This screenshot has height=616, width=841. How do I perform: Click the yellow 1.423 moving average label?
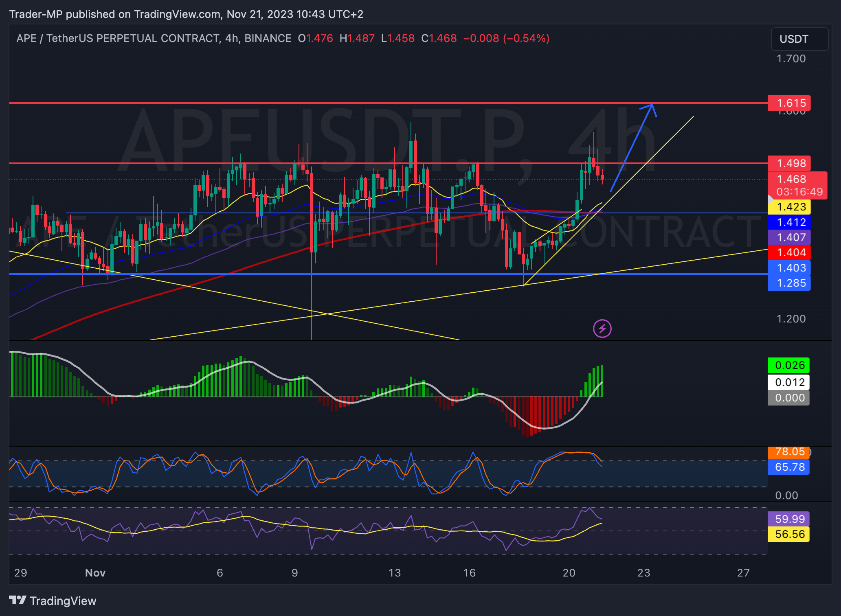click(x=789, y=207)
